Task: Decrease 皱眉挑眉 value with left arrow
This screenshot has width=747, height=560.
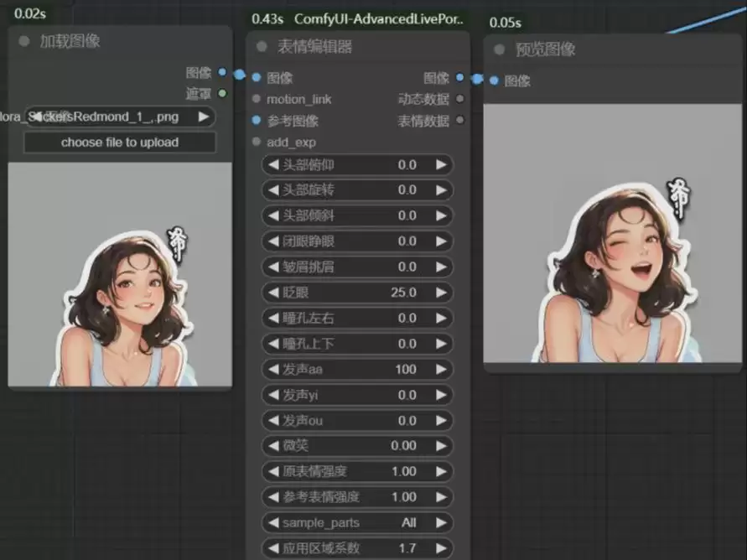Action: click(x=273, y=267)
